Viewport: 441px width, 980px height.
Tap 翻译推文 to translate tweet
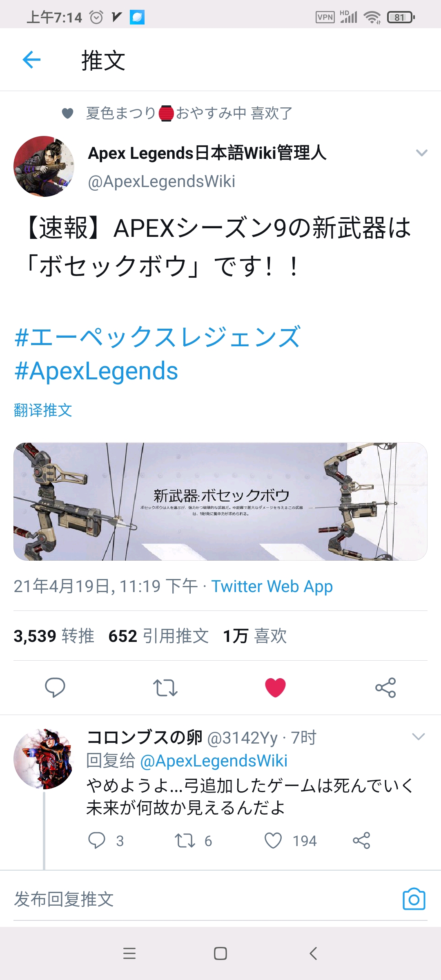pos(43,410)
